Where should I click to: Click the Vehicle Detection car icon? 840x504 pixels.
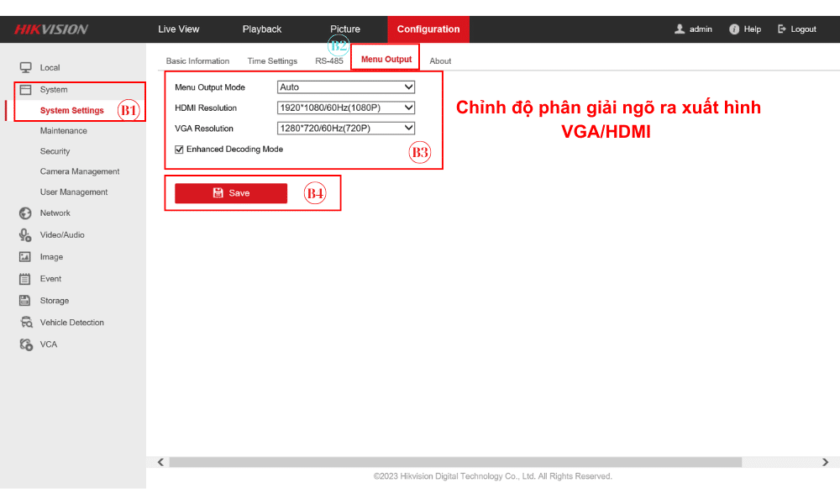click(25, 323)
